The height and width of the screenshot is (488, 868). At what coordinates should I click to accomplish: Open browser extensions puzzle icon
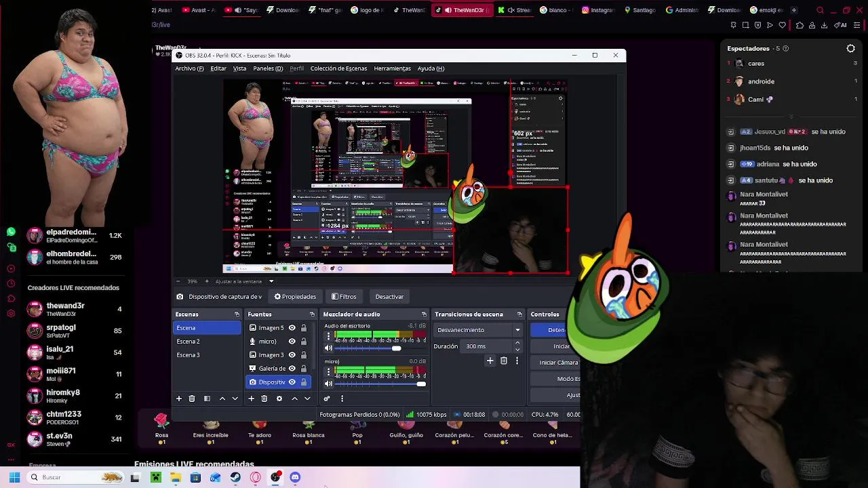(x=800, y=25)
